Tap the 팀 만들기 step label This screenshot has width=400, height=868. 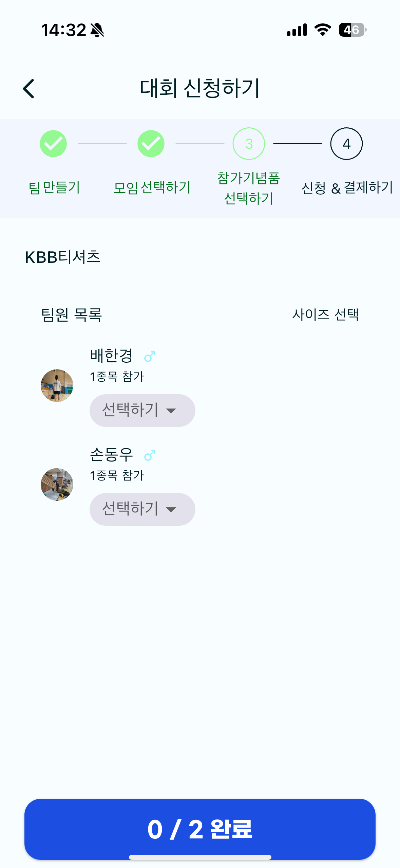pos(54,187)
